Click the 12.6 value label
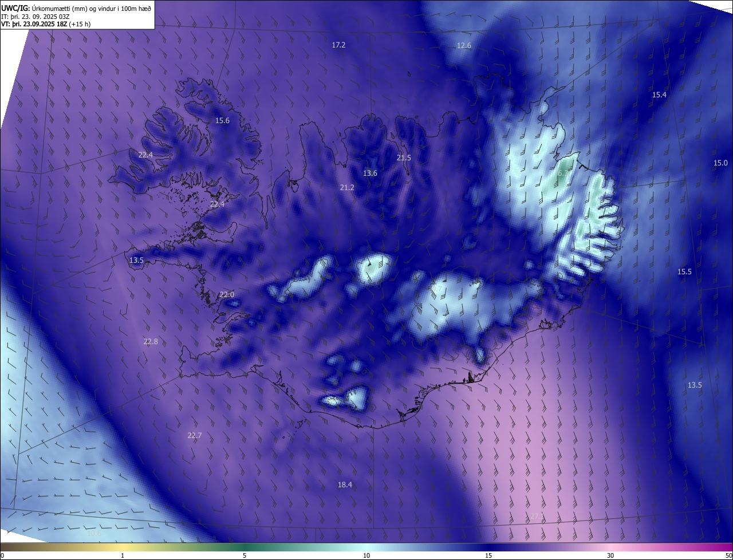733x560 pixels. pyautogui.click(x=464, y=45)
